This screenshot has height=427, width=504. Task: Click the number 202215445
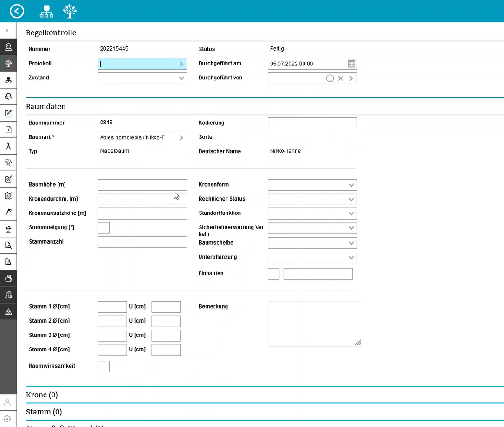pyautogui.click(x=114, y=49)
